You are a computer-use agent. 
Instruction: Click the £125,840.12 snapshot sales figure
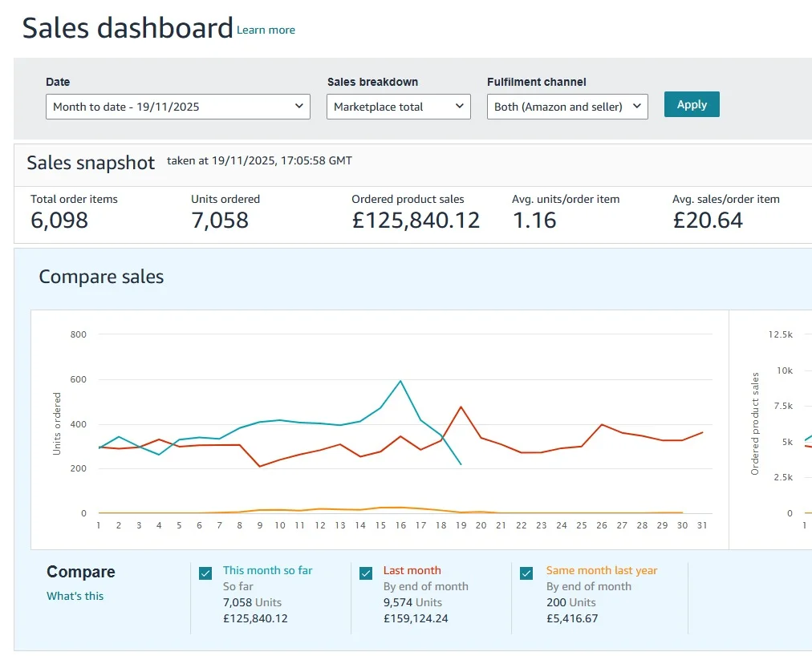pyautogui.click(x=416, y=221)
